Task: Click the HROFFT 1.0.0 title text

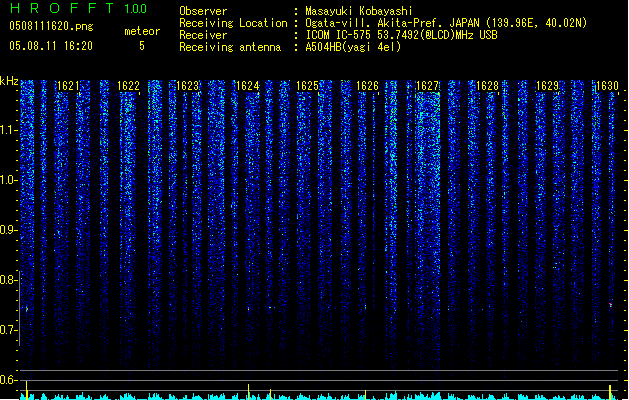Action: pyautogui.click(x=78, y=8)
